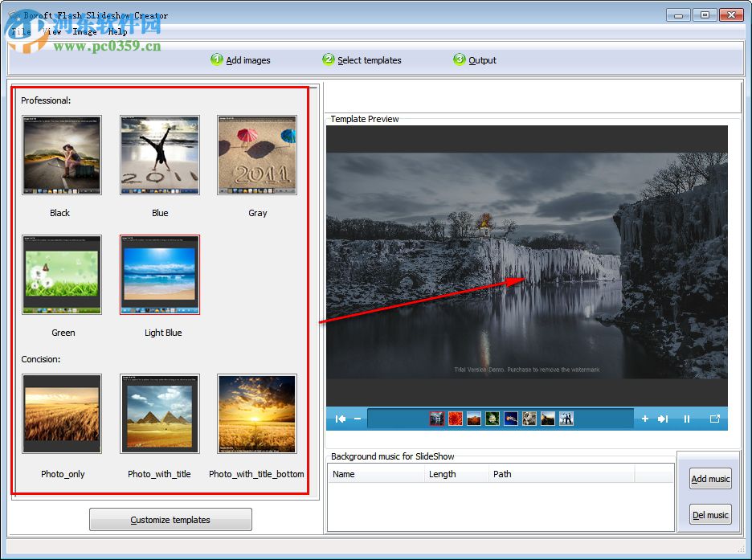Click the Customize templates button
The height and width of the screenshot is (560, 752).
point(170,519)
